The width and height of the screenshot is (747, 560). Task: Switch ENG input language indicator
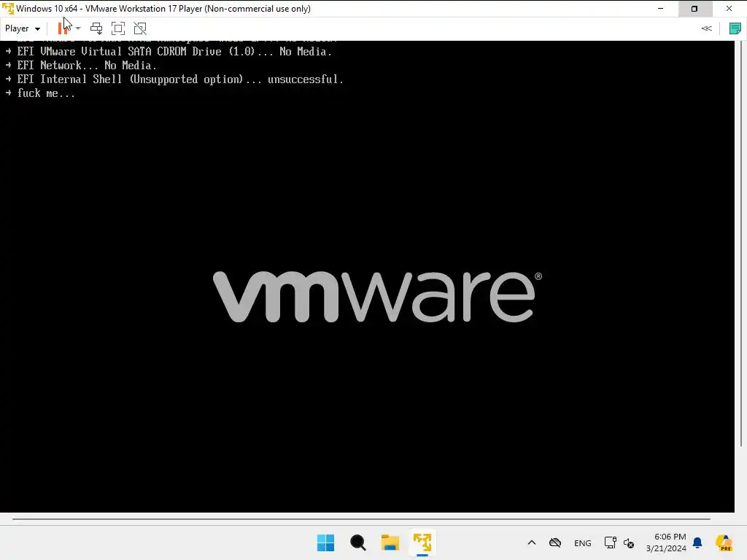point(583,542)
